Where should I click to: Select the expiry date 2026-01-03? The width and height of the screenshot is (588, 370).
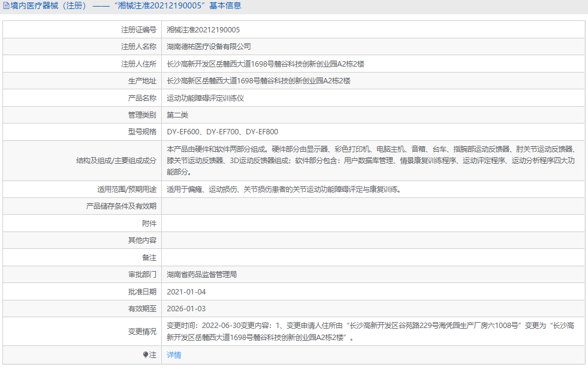[186, 308]
